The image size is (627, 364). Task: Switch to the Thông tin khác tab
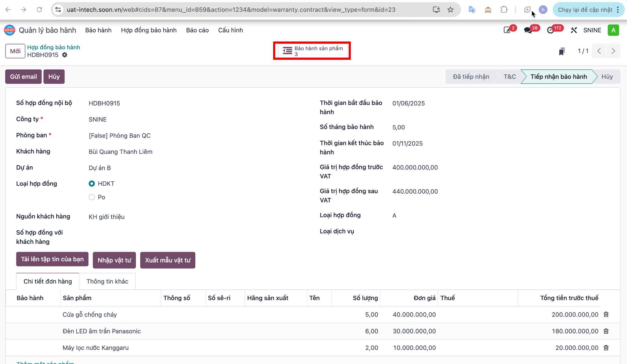click(x=107, y=281)
